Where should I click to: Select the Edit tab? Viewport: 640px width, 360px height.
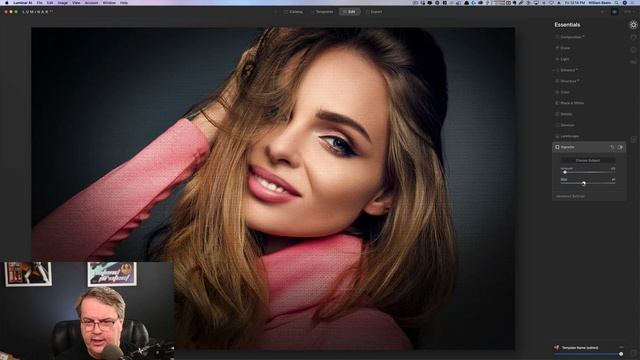(349, 12)
